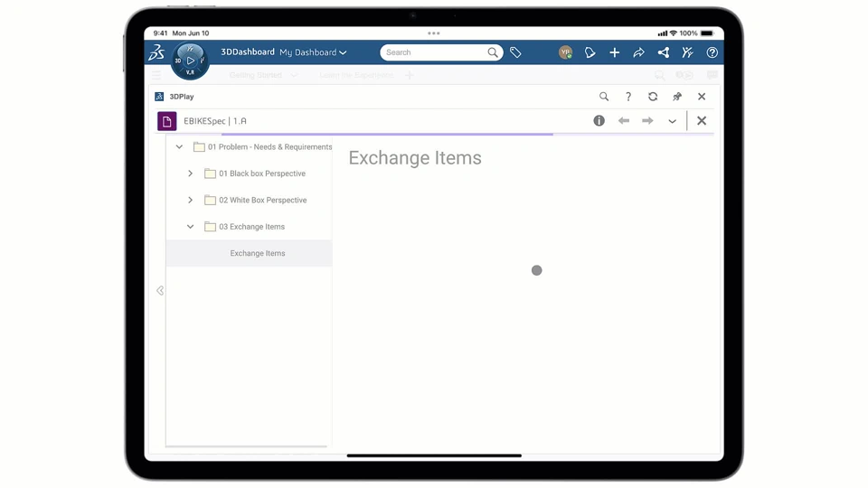Open the 3DEXPERIENCE compass
Screen dimensions: 868x488
tap(190, 61)
